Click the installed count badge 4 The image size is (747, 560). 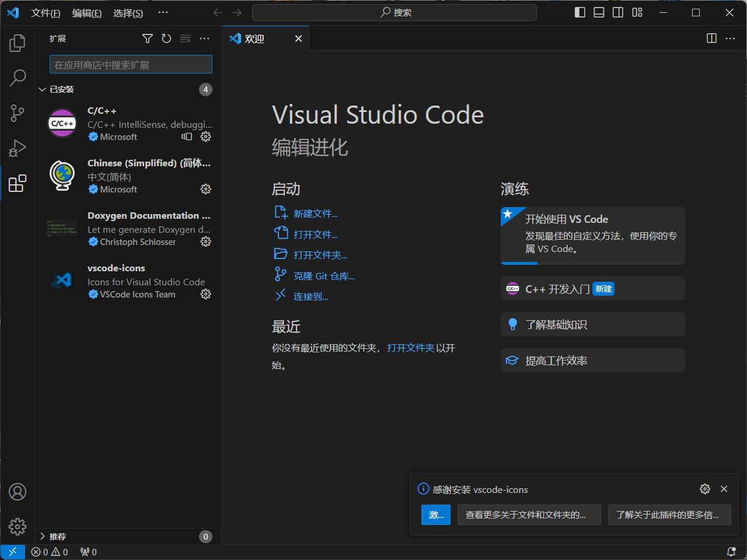tap(205, 89)
